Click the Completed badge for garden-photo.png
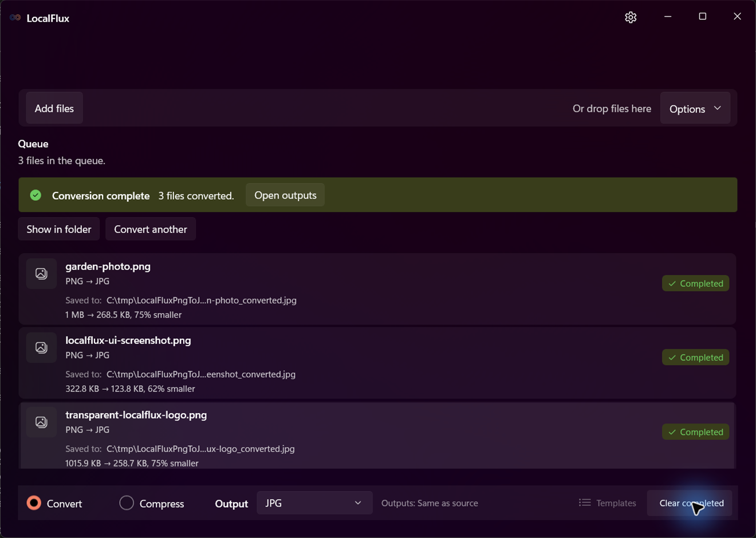Viewport: 756px width, 538px height. (x=695, y=283)
